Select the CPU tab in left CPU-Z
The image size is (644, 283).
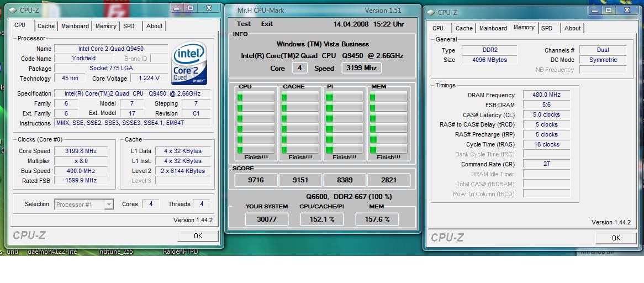click(20, 25)
